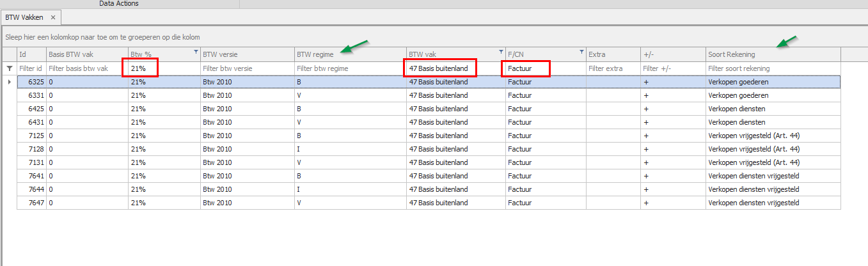
Task: Click the filter icon in F/CN header
Action: pyautogui.click(x=581, y=51)
